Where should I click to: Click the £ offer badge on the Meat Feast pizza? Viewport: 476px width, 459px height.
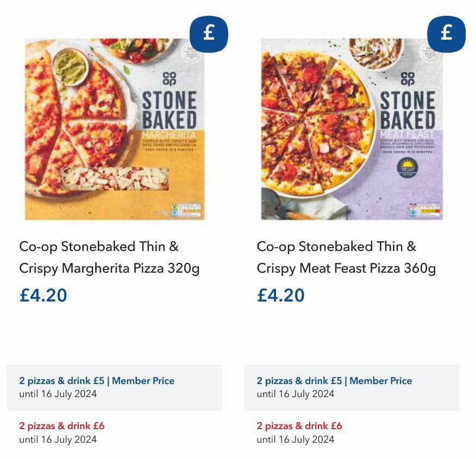(446, 33)
